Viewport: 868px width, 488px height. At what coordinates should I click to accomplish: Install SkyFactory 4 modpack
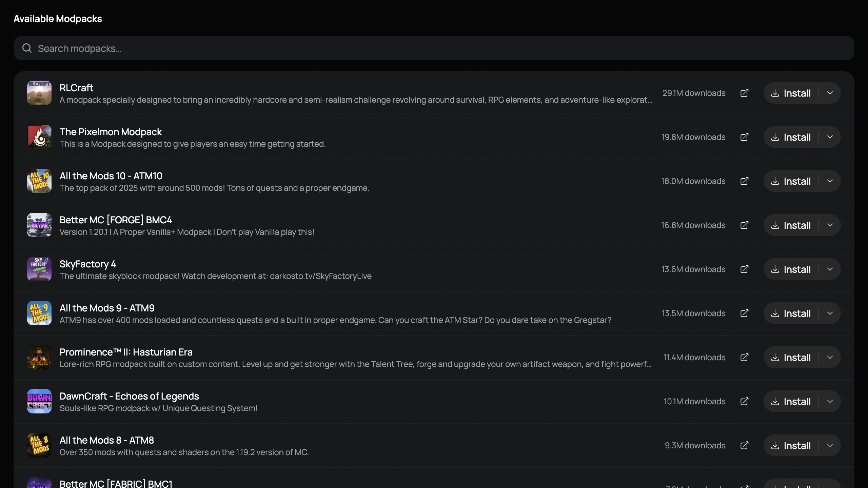(x=791, y=269)
